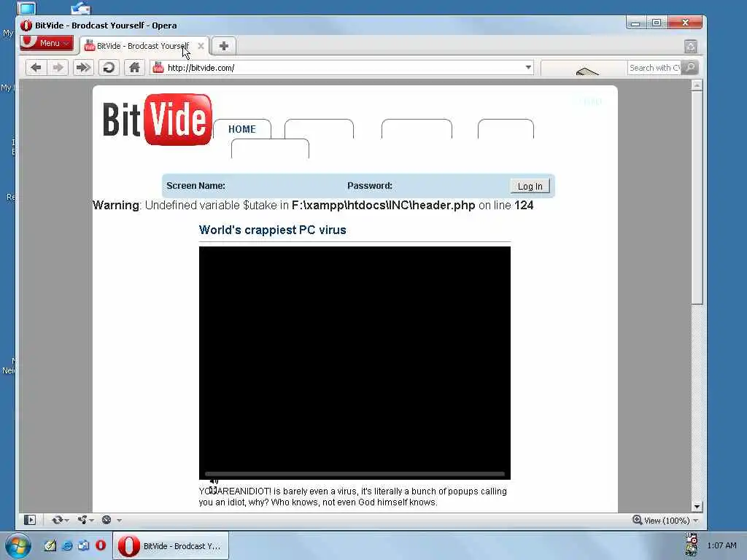Screen dimensions: 747x560
Task: Click the YOUAREANIDIOT video description text
Action: 352,497
